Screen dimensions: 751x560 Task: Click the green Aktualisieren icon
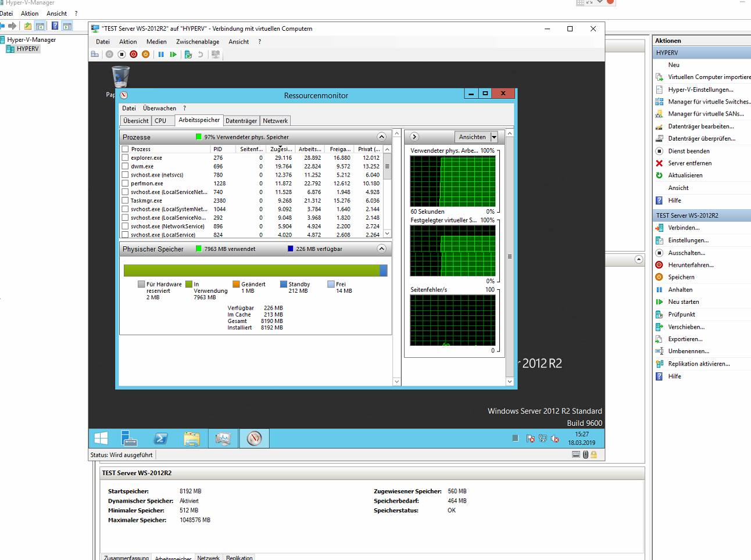[659, 175]
